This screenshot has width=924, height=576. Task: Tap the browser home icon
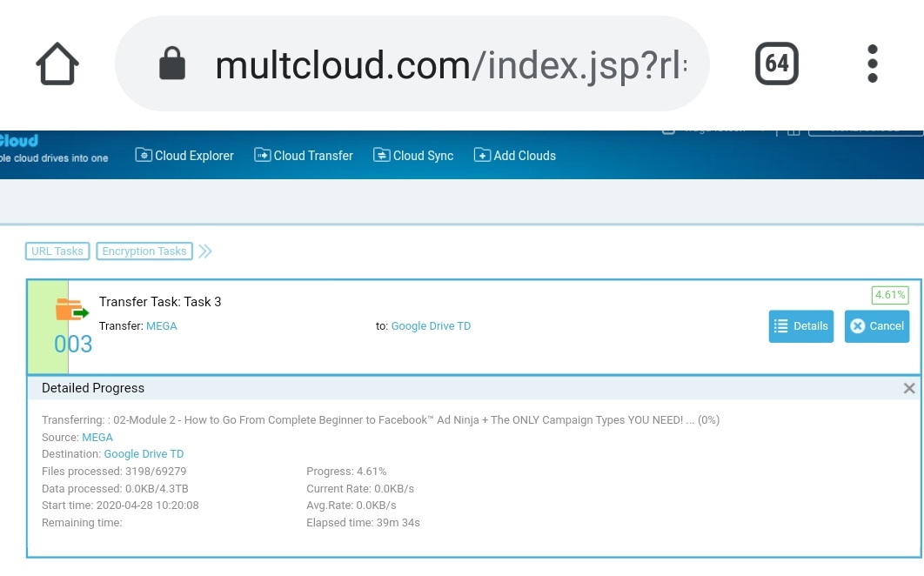(57, 64)
